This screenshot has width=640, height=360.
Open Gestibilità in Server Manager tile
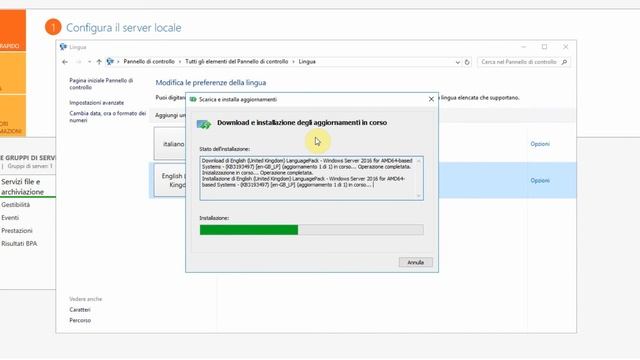16,205
